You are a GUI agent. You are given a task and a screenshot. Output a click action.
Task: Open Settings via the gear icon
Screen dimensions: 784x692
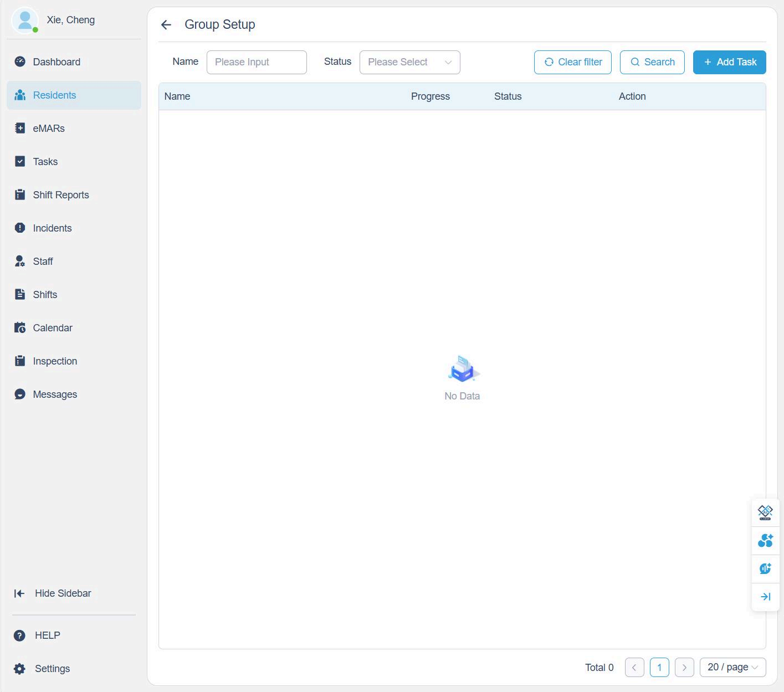coord(19,669)
